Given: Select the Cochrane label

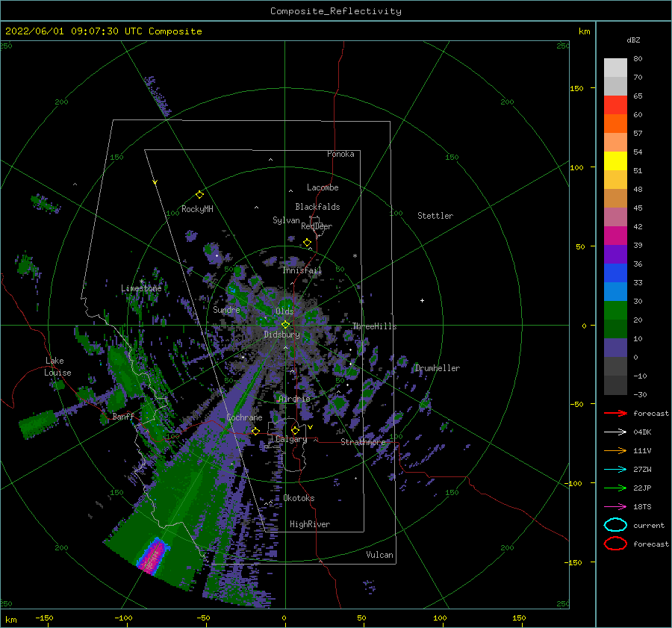Looking at the screenshot, I should 244,417.
